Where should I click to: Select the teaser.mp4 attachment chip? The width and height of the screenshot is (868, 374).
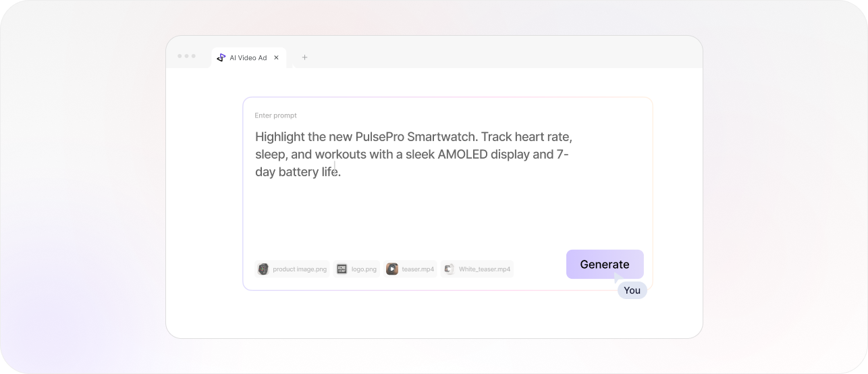tap(410, 269)
